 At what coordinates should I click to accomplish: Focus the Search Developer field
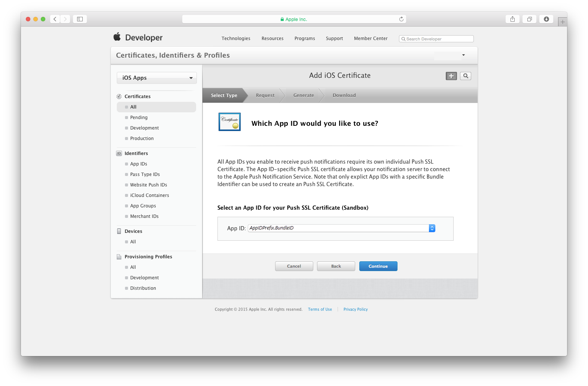click(436, 39)
